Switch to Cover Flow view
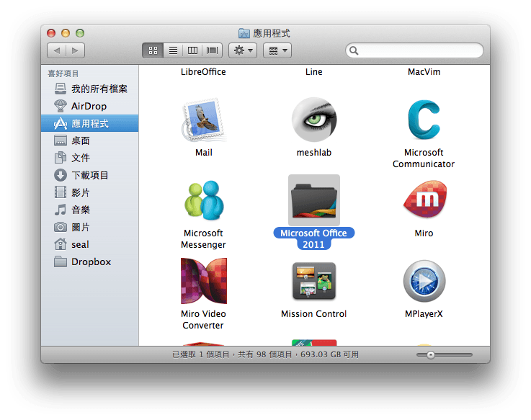531x420 pixels. click(213, 50)
